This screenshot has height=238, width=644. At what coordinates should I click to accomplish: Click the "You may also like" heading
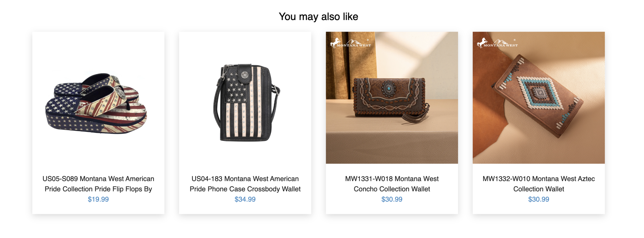pyautogui.click(x=318, y=17)
